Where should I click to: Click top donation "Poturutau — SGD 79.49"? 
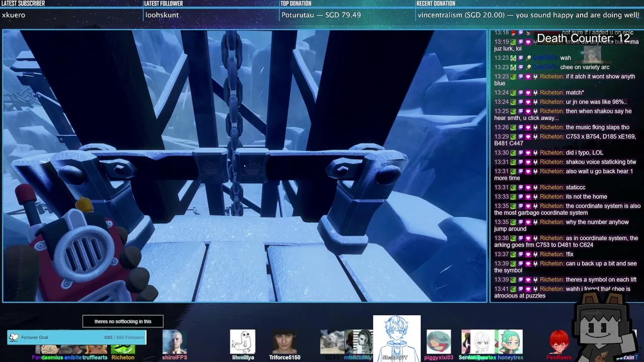pyautogui.click(x=321, y=15)
